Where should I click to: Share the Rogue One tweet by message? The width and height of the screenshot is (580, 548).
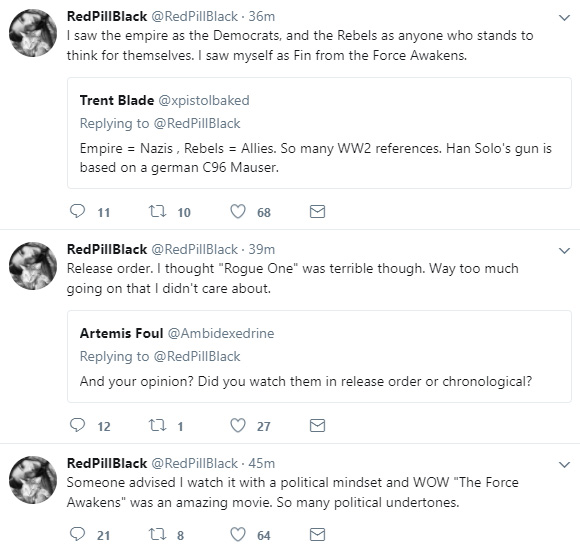point(317,425)
